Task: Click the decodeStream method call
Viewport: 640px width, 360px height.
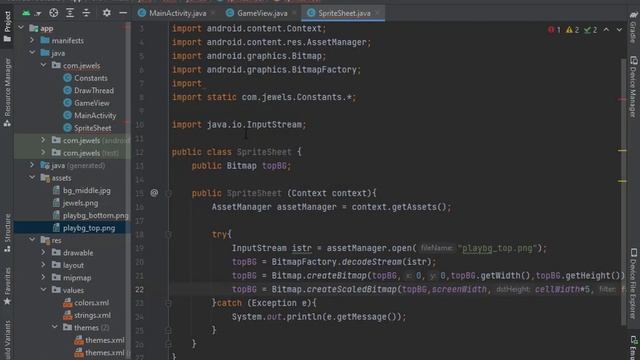Action: 371,262
